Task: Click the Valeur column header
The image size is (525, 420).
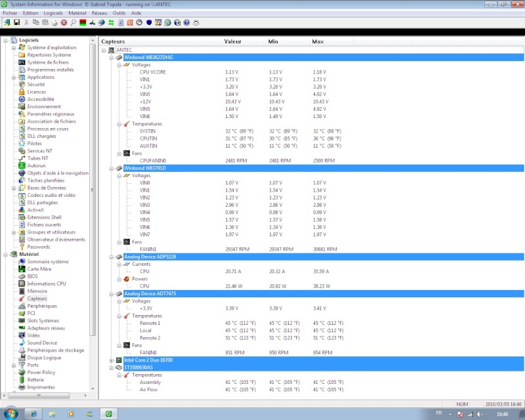Action: click(x=243, y=41)
